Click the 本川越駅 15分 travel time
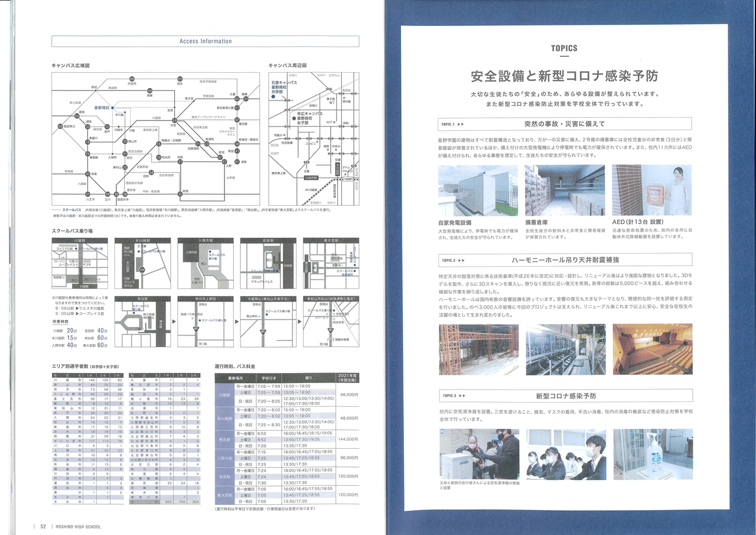 pos(65,338)
